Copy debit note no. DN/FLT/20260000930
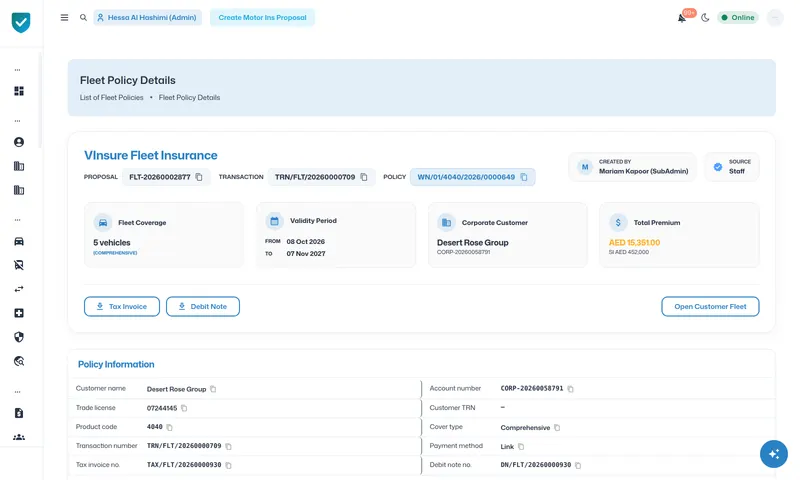800x480 pixels. (578, 465)
